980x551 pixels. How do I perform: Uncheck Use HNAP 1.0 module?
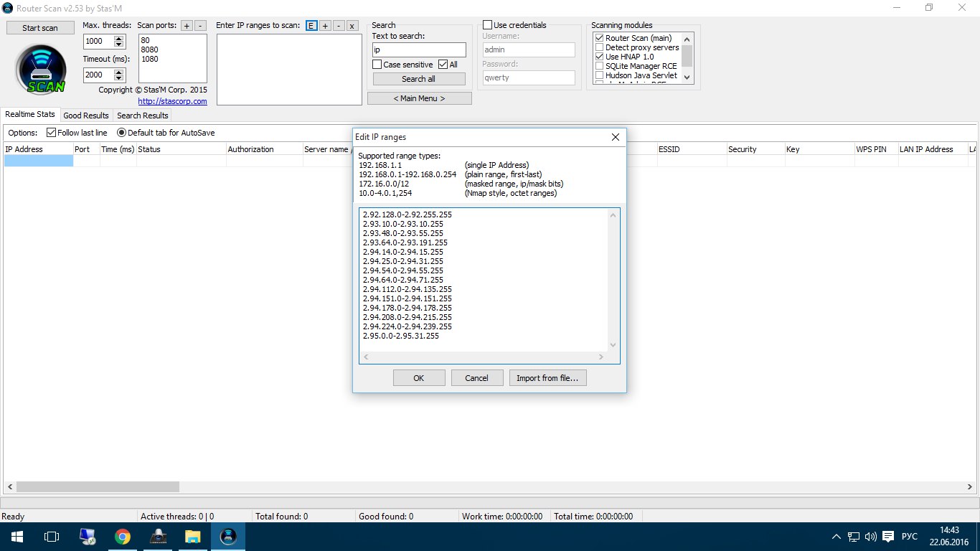[599, 57]
